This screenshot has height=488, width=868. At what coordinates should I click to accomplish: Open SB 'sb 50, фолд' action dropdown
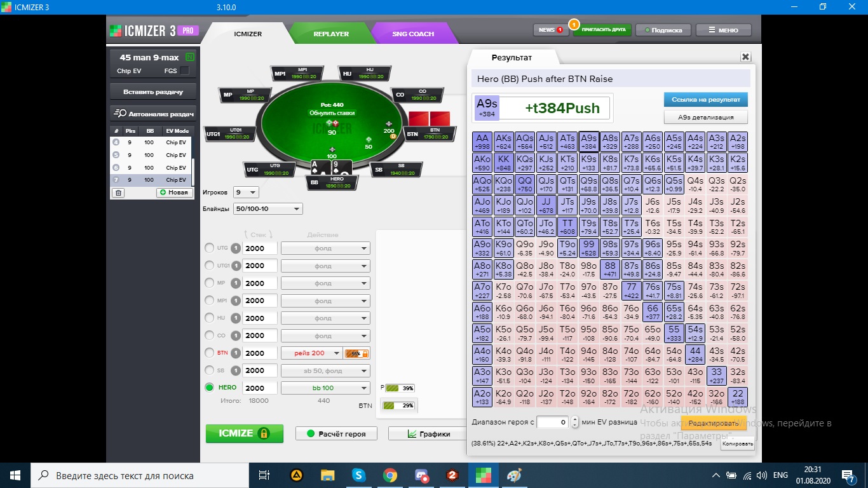[x=325, y=370]
